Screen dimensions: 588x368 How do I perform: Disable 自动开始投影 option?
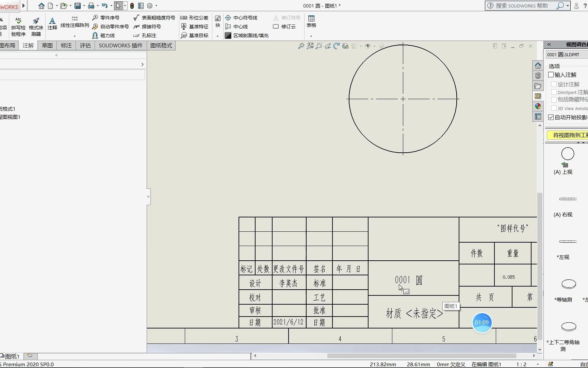(x=551, y=117)
